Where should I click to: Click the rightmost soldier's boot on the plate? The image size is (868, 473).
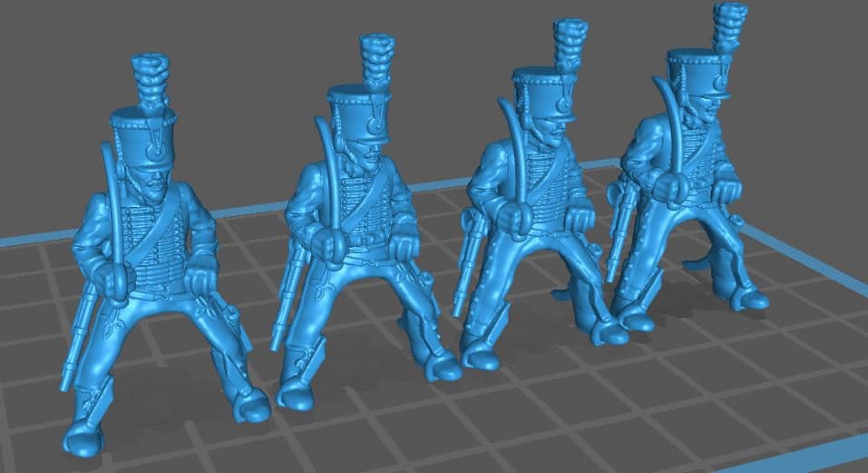point(746,300)
